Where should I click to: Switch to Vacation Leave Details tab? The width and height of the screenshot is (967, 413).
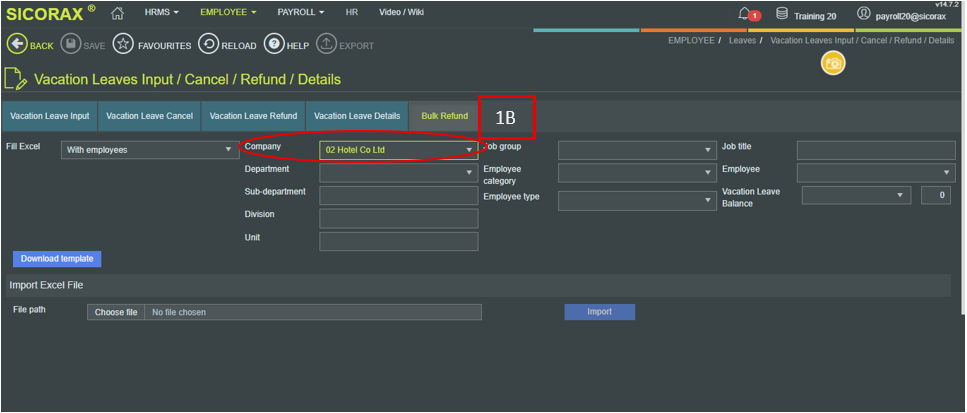point(357,116)
